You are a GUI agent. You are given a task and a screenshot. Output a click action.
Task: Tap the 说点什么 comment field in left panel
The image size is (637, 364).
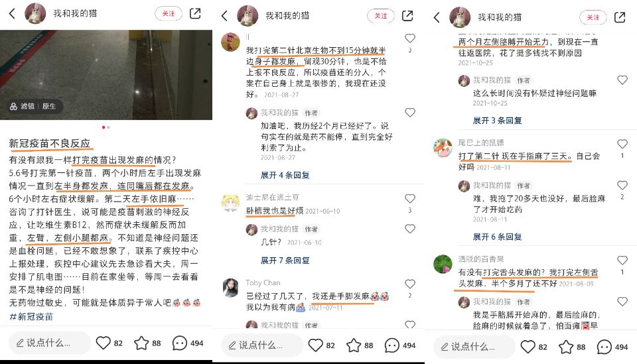tap(49, 343)
